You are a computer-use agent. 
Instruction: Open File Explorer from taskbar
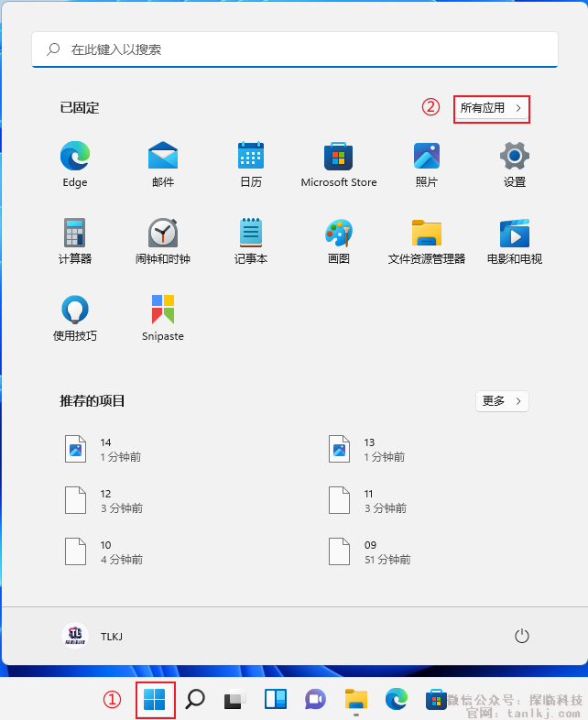[356, 700]
